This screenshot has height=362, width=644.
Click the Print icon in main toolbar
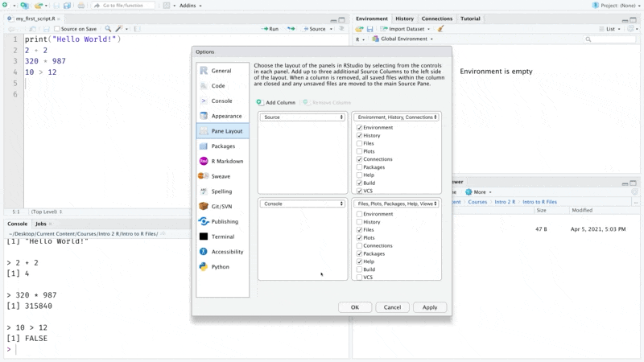pyautogui.click(x=81, y=6)
